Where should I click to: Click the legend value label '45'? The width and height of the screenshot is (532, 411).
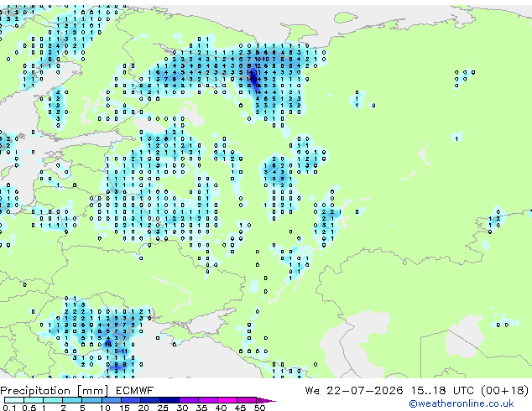point(240,408)
